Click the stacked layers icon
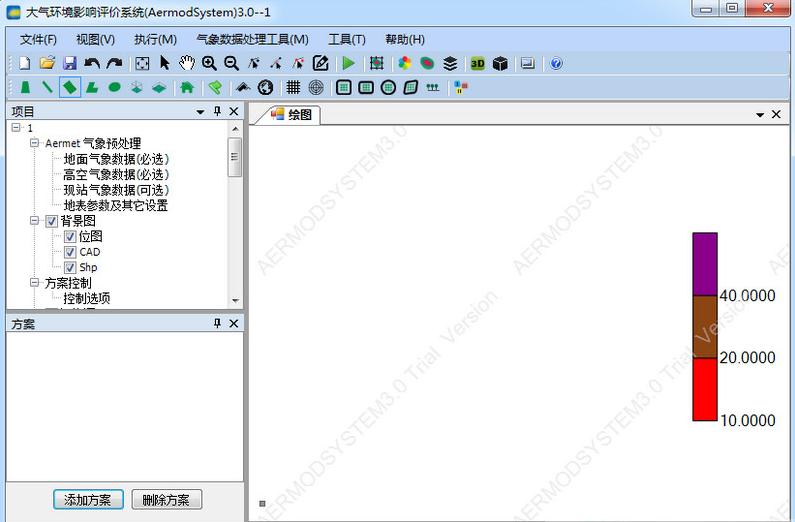 coord(450,63)
